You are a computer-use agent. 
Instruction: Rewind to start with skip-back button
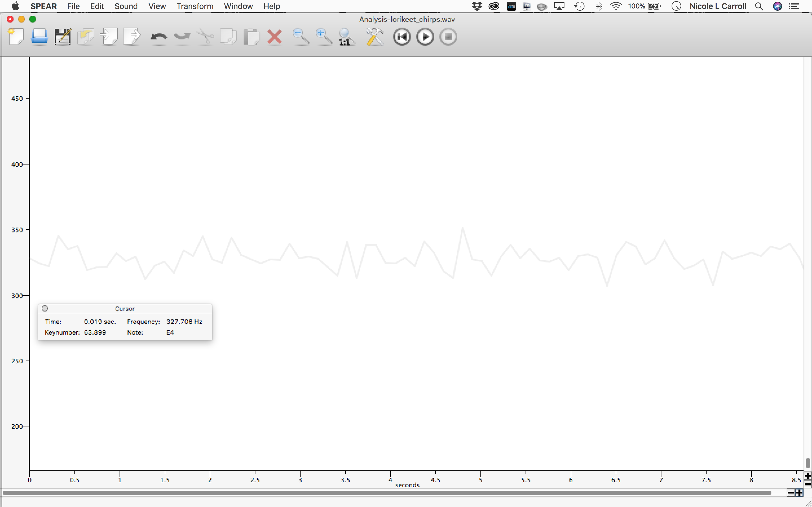coord(402,37)
